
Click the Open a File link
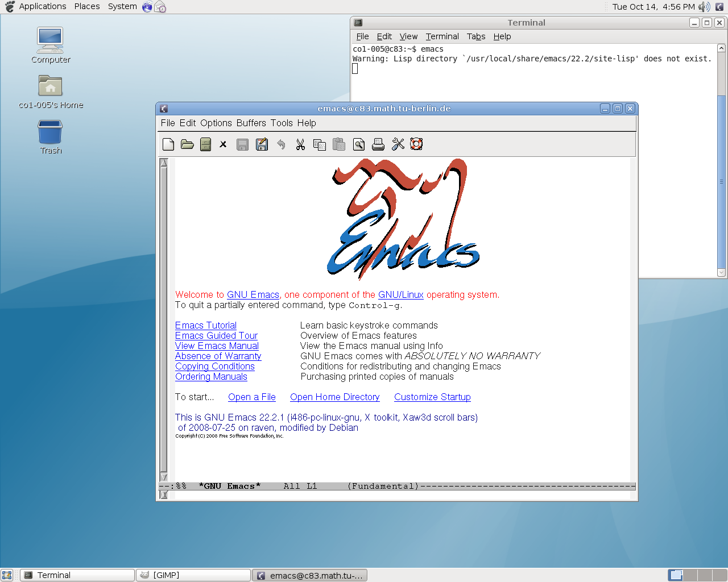(x=252, y=397)
